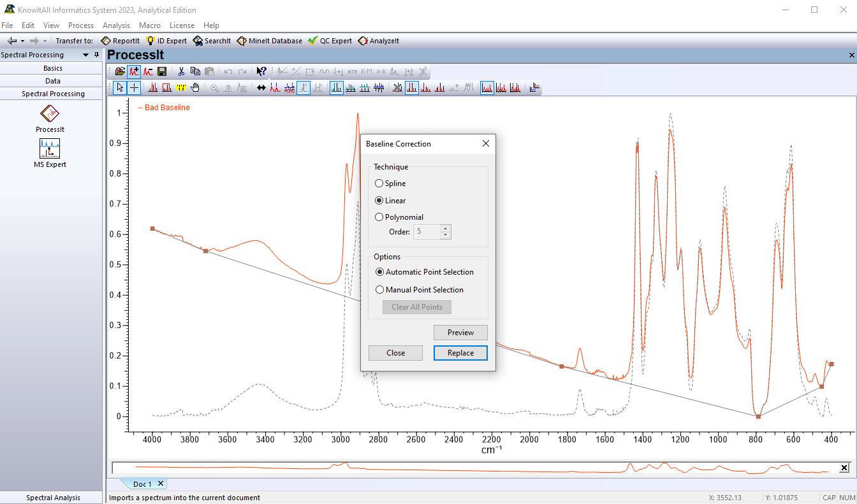857x504 pixels.
Task: Open the back navigation history dropdown
Action: point(21,41)
